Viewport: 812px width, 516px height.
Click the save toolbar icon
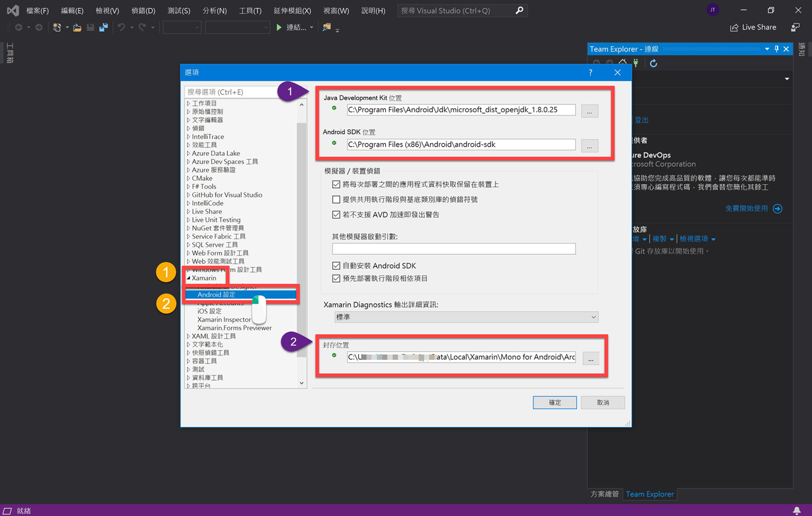(x=90, y=27)
